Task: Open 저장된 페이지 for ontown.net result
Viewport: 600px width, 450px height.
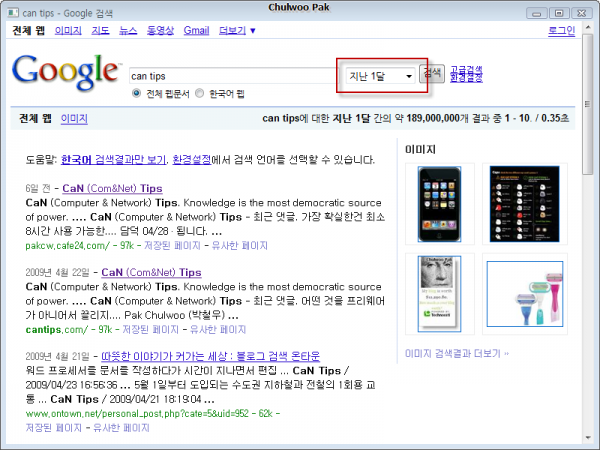Action: (54, 427)
